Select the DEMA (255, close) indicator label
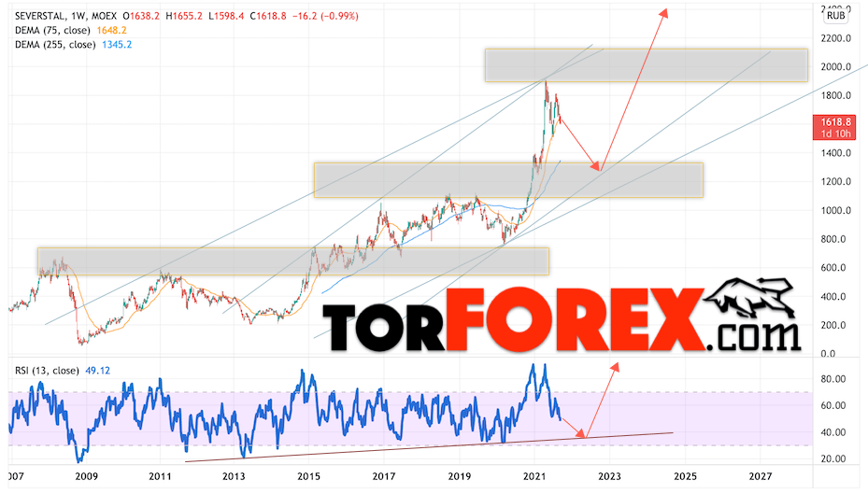The height and width of the screenshot is (493, 868). 55,45
